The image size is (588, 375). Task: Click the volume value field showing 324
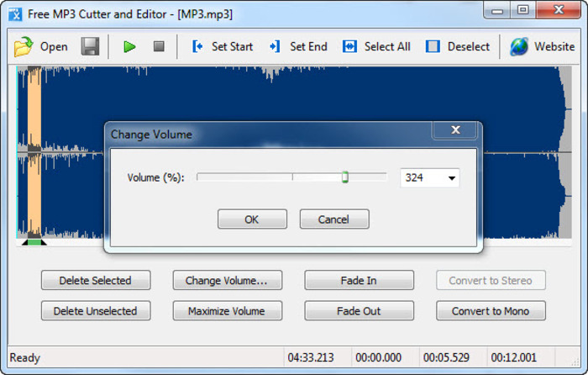tap(422, 178)
